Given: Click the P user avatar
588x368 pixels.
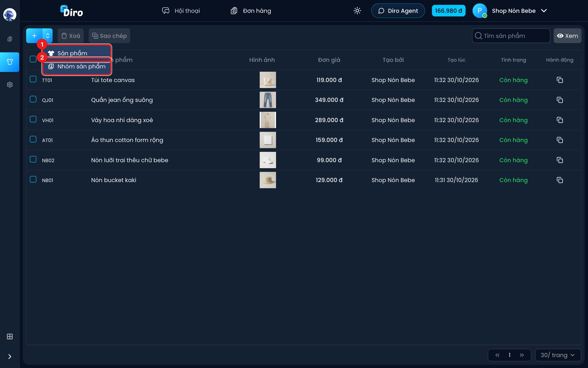Looking at the screenshot, I should pyautogui.click(x=480, y=11).
